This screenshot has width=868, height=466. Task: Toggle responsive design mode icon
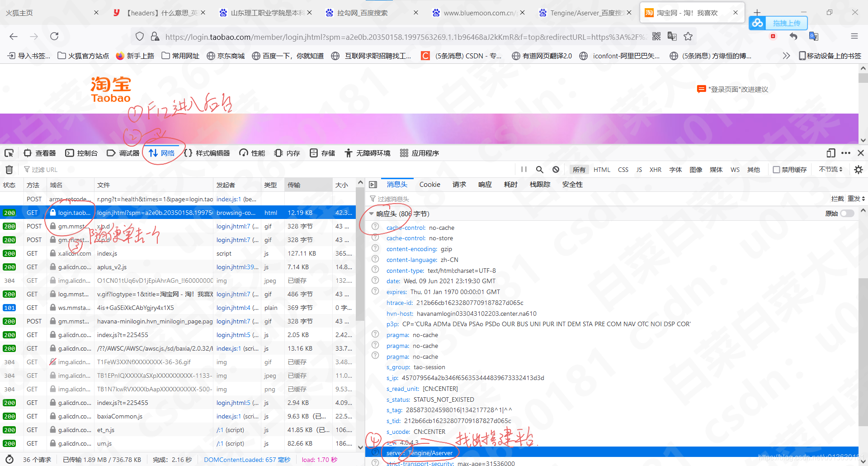(x=830, y=153)
